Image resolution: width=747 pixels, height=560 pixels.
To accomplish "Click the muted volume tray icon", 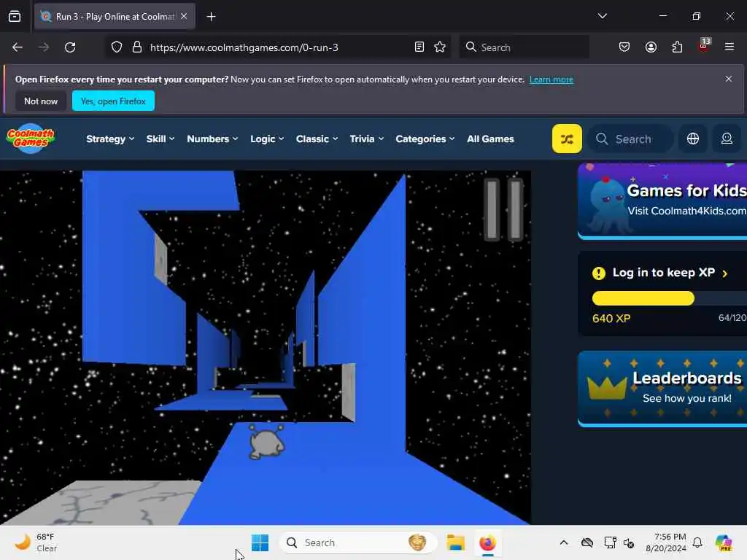I will coord(629,542).
